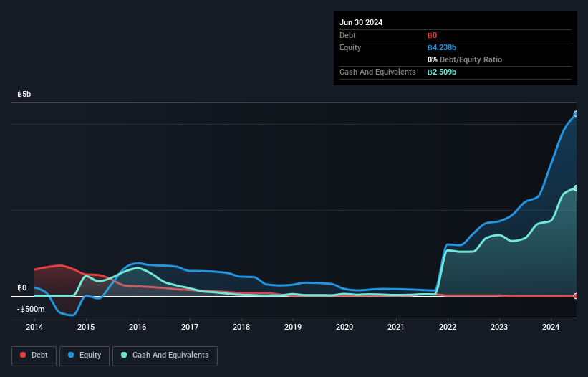588x377 pixels.
Task: Select the red Debt endpoint marker
Action: tap(576, 296)
